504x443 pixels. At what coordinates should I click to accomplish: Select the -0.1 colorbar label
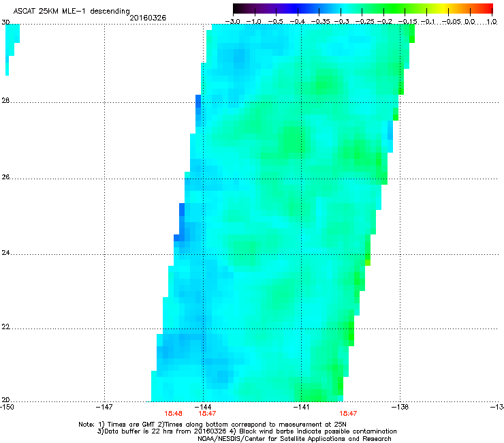click(x=428, y=22)
